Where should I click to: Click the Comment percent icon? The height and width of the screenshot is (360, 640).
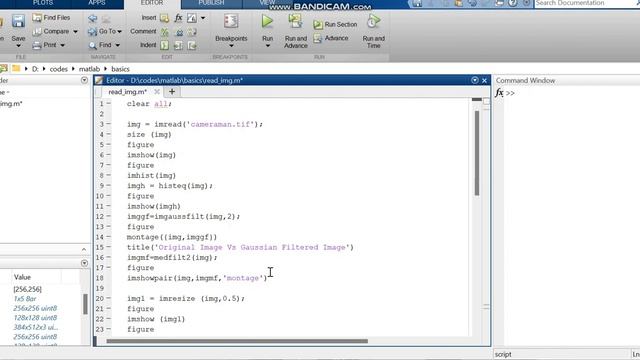pos(164,31)
